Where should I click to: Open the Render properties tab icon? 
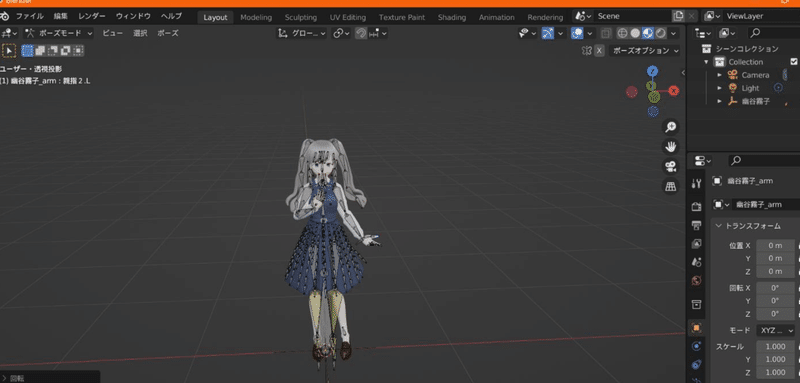coord(696,207)
